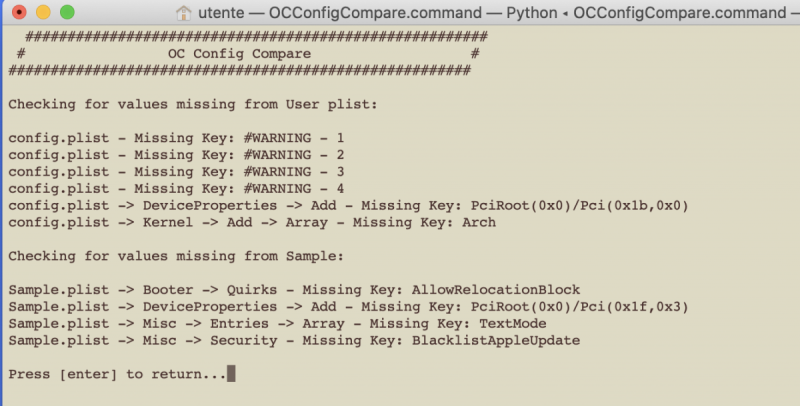
Task: Click the home folder icon in title bar
Action: coord(184,13)
